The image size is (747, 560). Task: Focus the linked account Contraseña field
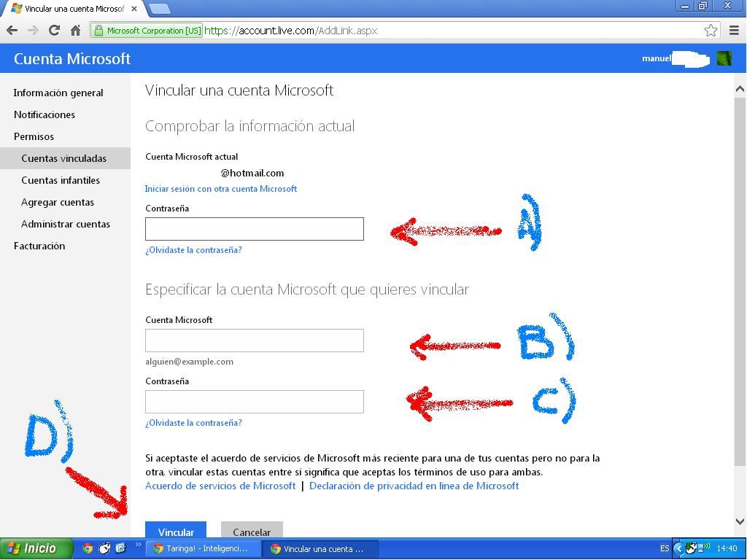pos(255,402)
